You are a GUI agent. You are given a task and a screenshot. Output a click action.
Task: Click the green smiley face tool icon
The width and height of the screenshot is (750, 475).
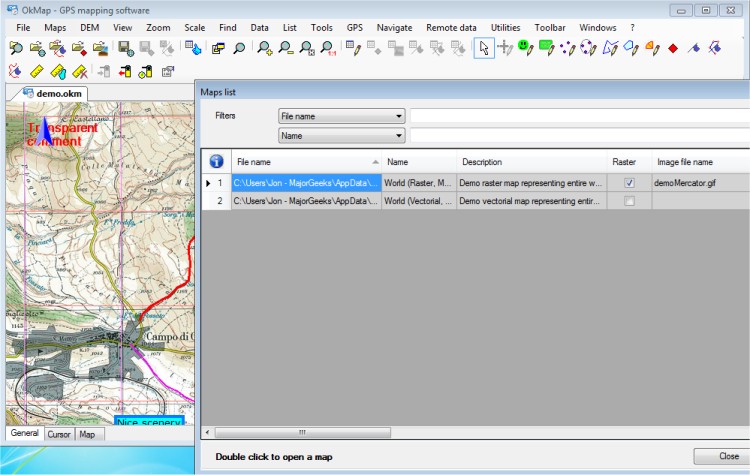click(525, 47)
